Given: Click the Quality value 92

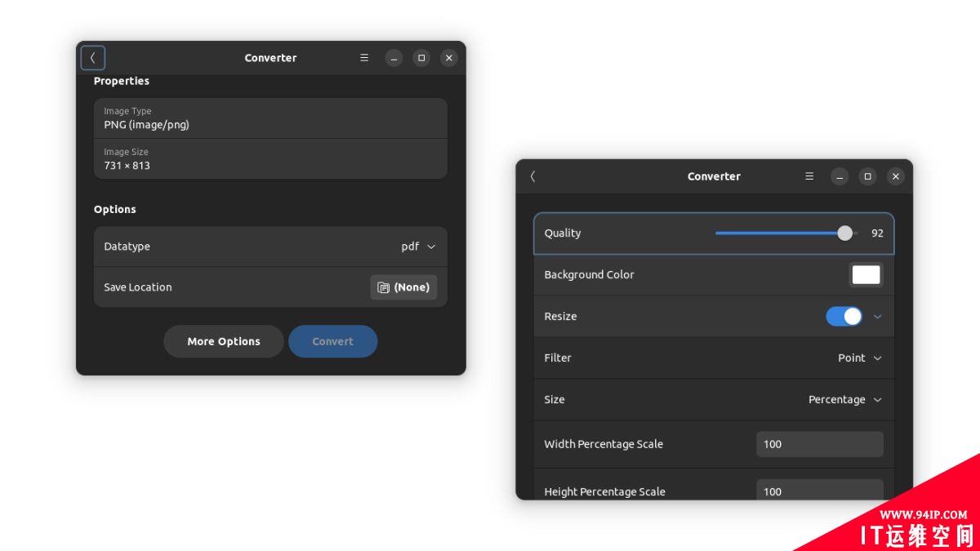Looking at the screenshot, I should (877, 233).
